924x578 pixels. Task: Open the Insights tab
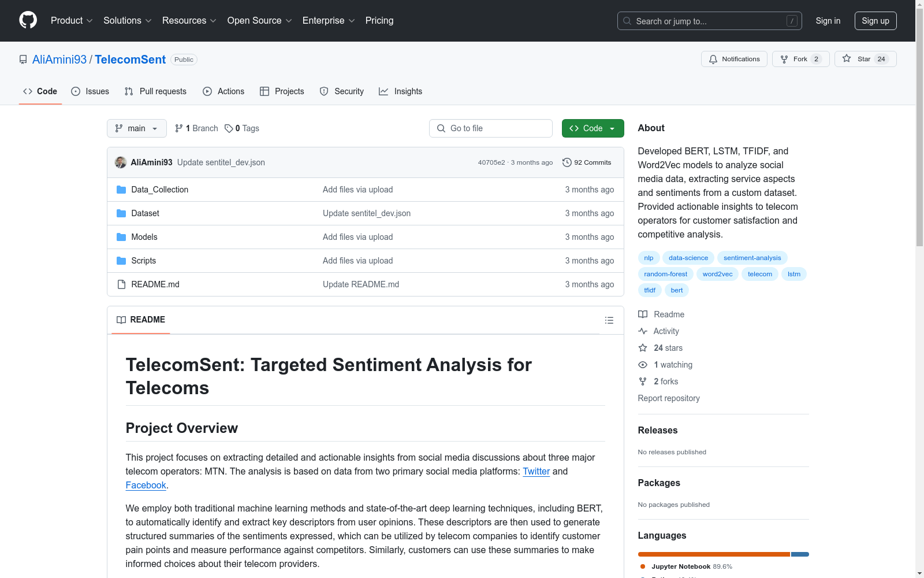point(400,91)
